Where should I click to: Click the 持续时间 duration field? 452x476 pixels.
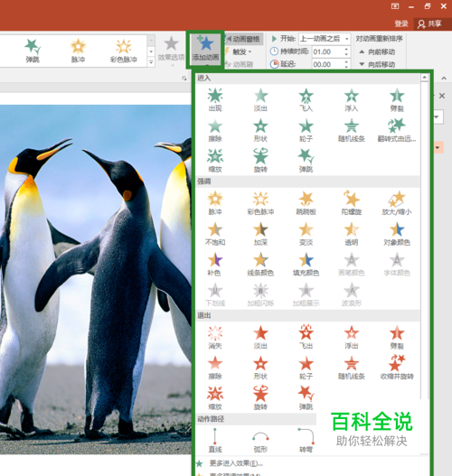pos(327,51)
